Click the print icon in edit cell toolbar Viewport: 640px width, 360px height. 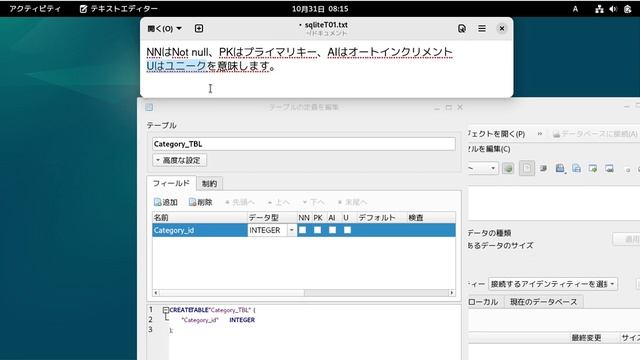click(x=576, y=168)
